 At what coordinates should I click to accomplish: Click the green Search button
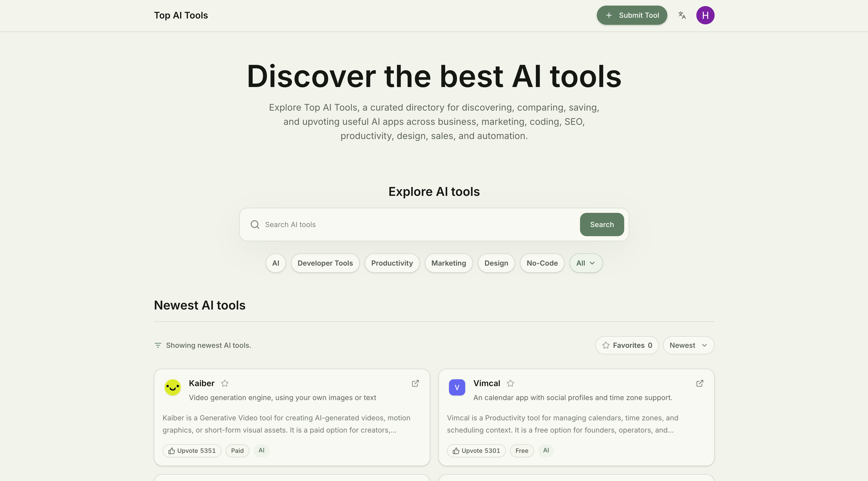(x=602, y=225)
